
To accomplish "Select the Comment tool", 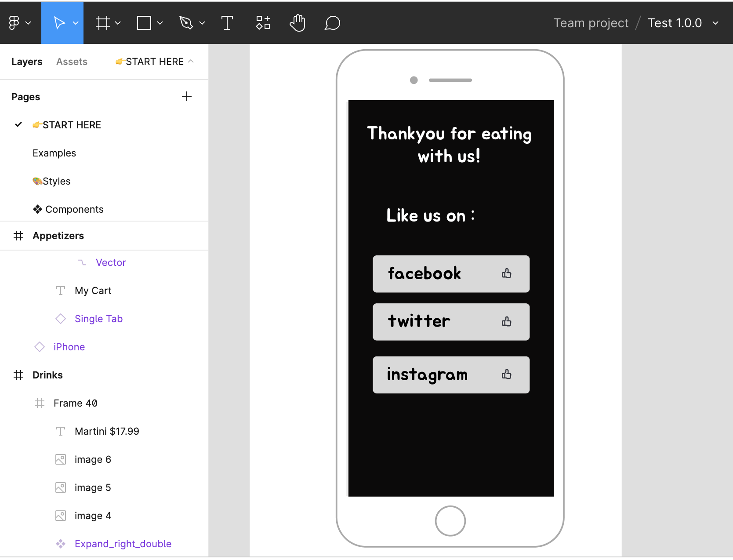I will 332,23.
